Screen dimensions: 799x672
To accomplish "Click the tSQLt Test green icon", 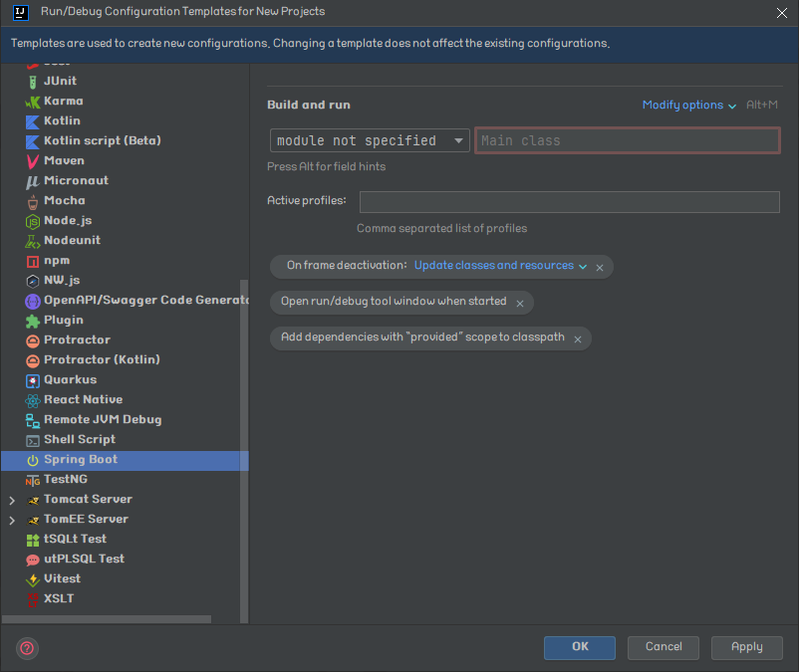I will [33, 541].
